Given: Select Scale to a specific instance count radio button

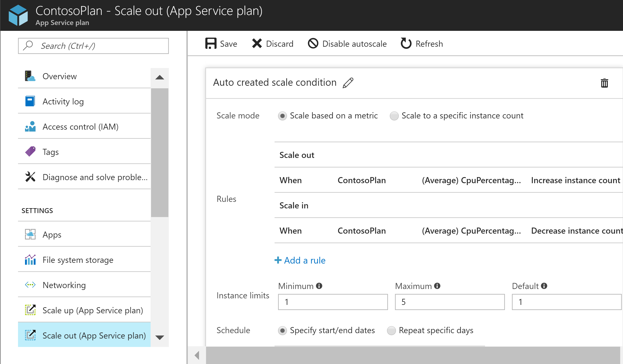Looking at the screenshot, I should click(x=393, y=116).
